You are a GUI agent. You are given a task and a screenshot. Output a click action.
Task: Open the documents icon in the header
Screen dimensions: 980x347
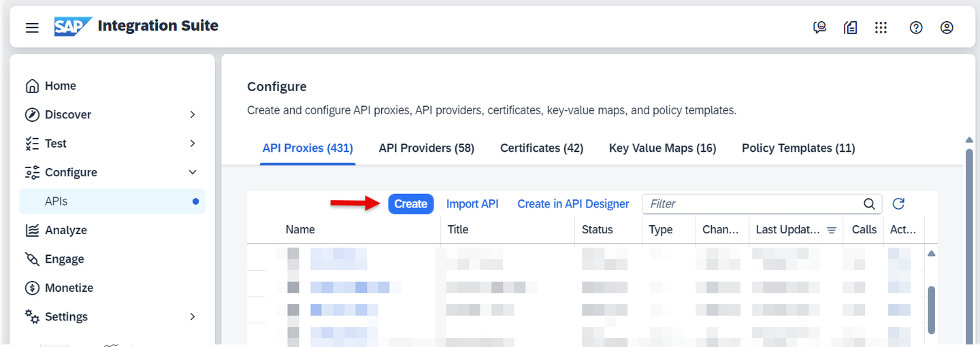click(850, 27)
